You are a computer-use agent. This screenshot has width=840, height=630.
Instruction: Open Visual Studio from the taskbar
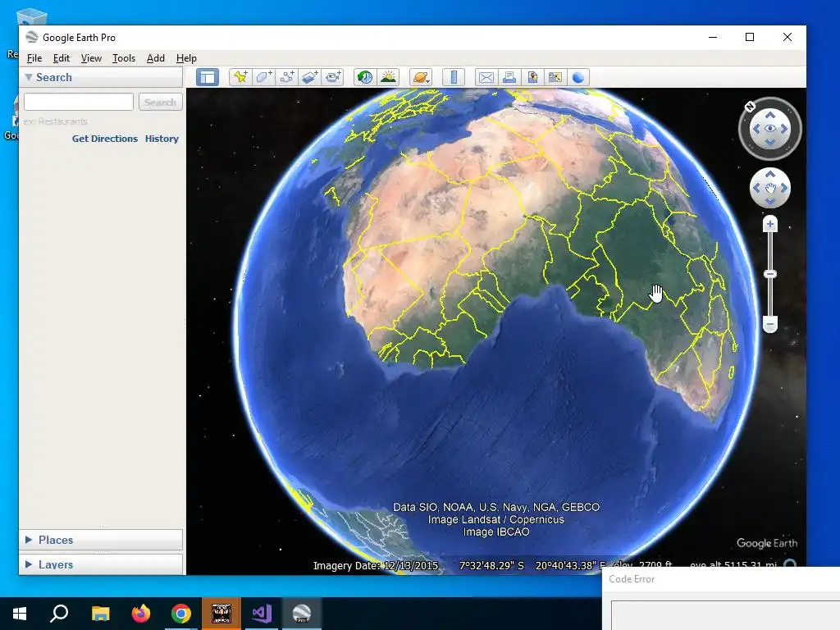pyautogui.click(x=262, y=614)
